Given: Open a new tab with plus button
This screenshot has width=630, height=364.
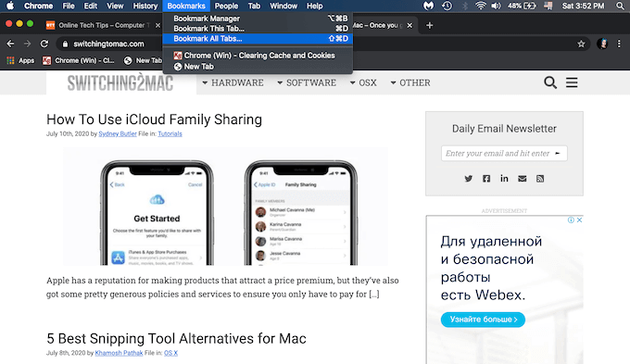Looking at the screenshot, I should tap(430, 25).
